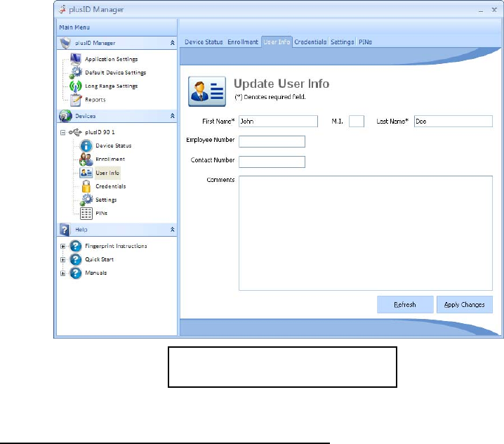Screen dimensions: 504x444
Task: Click inside the Comments text area
Action: [x=366, y=233]
